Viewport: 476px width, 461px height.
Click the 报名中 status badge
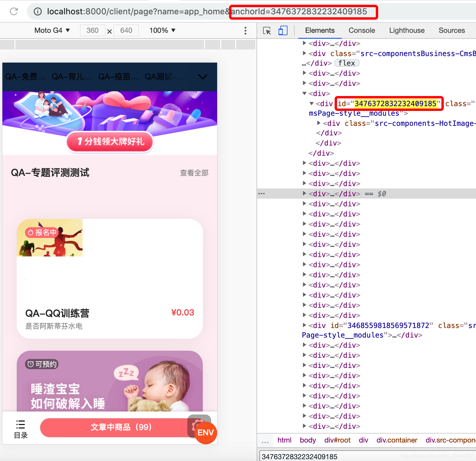[x=42, y=232]
